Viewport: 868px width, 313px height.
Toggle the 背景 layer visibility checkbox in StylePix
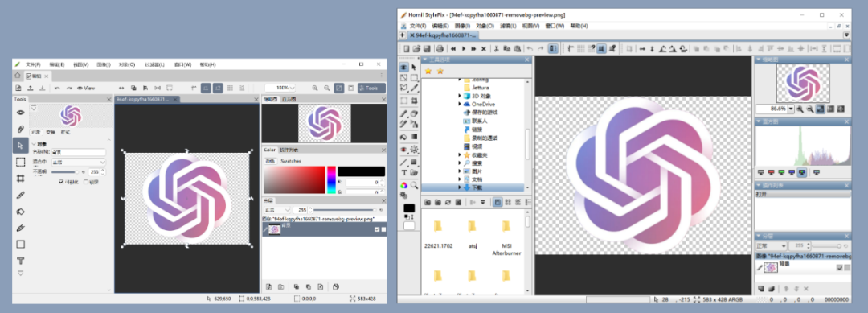839,268
